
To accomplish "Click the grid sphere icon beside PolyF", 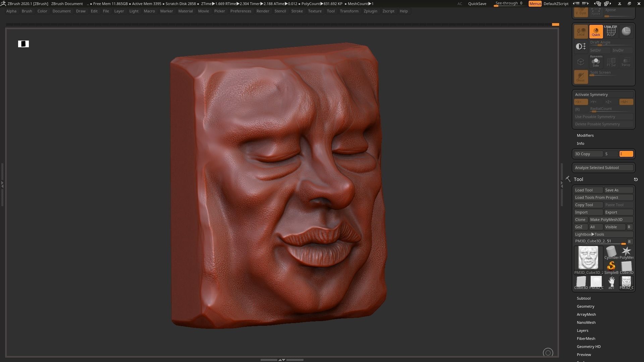I will (626, 32).
